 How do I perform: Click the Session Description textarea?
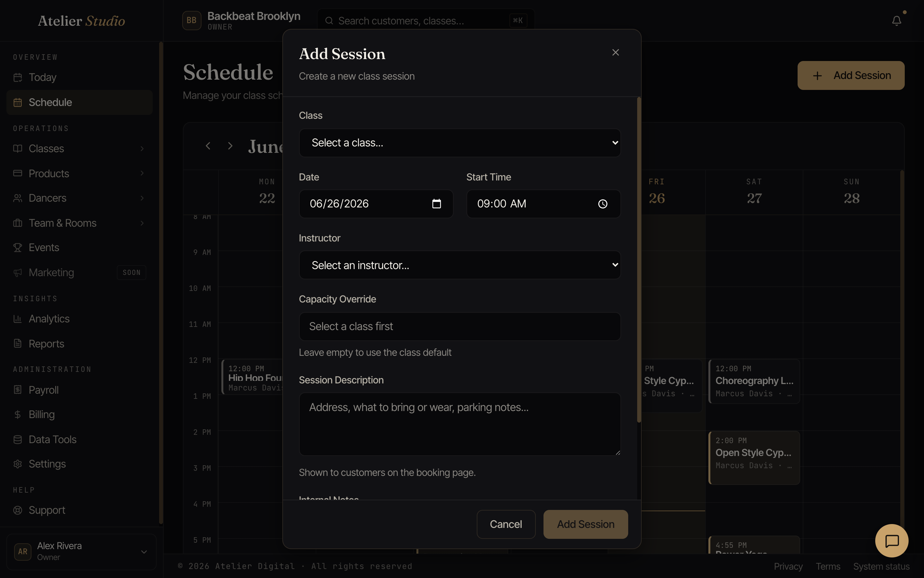(460, 424)
